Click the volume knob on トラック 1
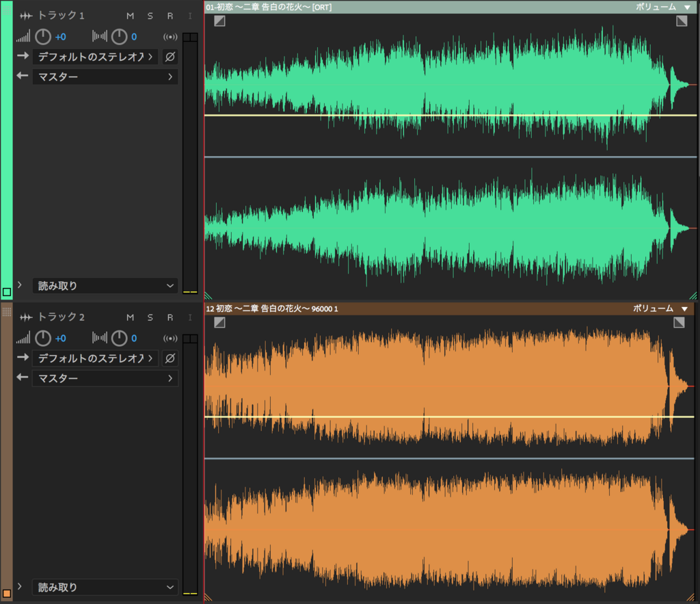Screen dimensions: 700x604 point(43,37)
